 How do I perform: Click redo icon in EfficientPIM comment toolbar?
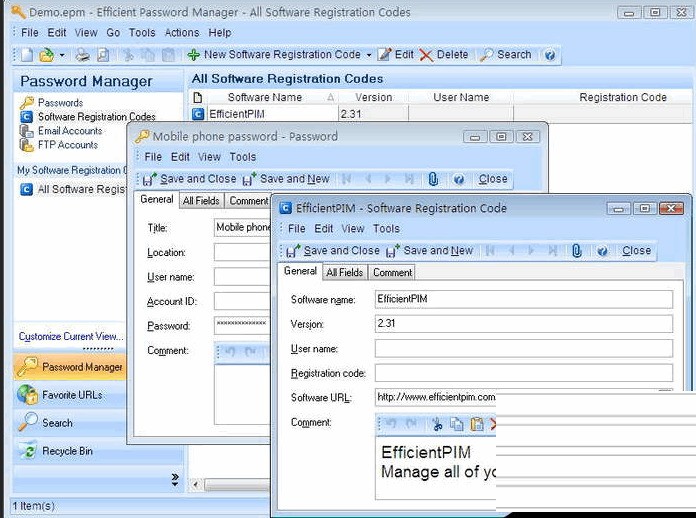pyautogui.click(x=411, y=424)
